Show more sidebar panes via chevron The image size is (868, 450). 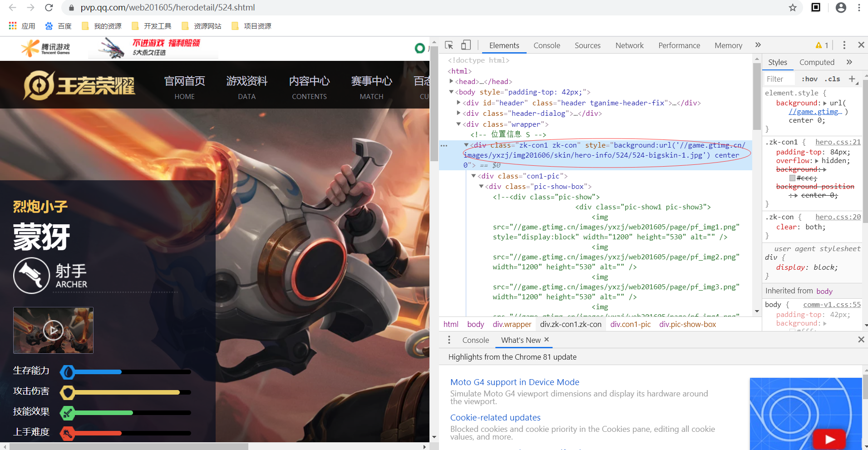click(x=849, y=62)
